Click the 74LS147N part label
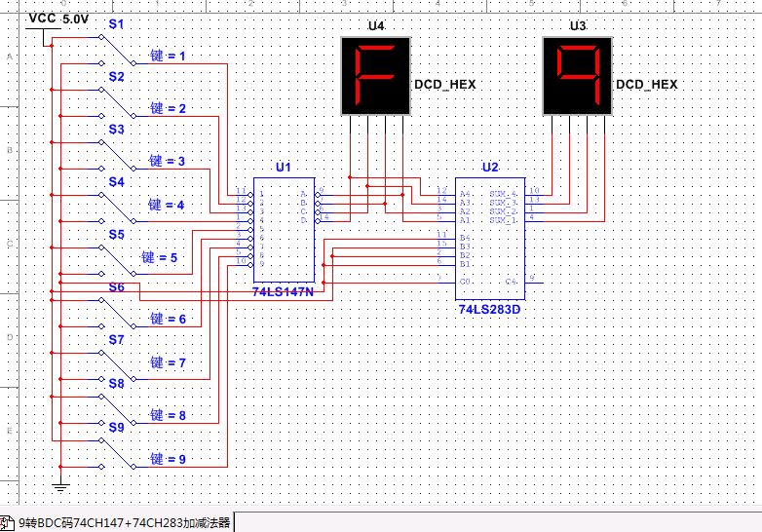This screenshot has height=532, width=762. point(283,291)
